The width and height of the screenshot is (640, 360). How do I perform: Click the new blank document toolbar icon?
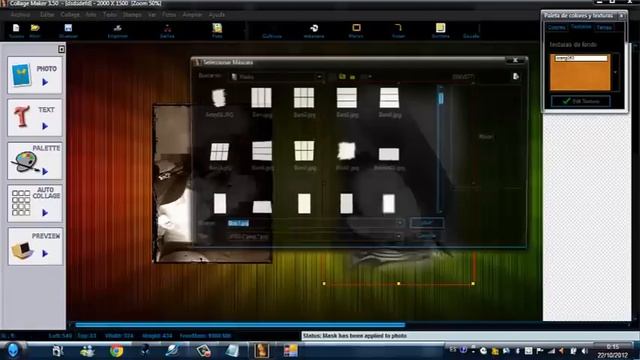coord(16,28)
